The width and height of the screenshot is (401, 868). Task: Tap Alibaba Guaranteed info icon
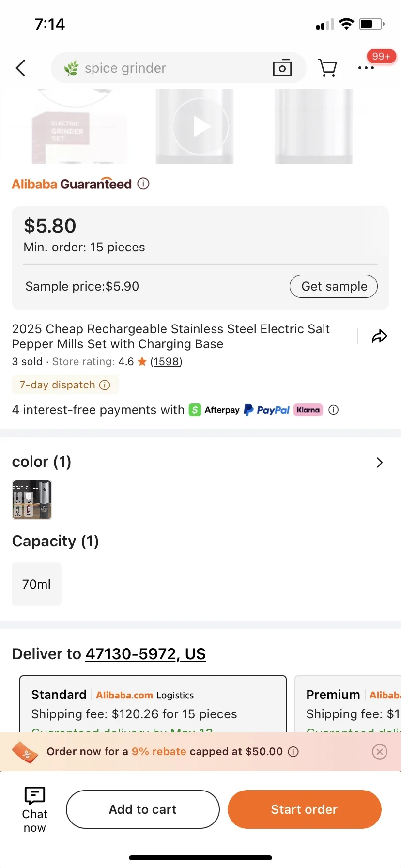143,184
